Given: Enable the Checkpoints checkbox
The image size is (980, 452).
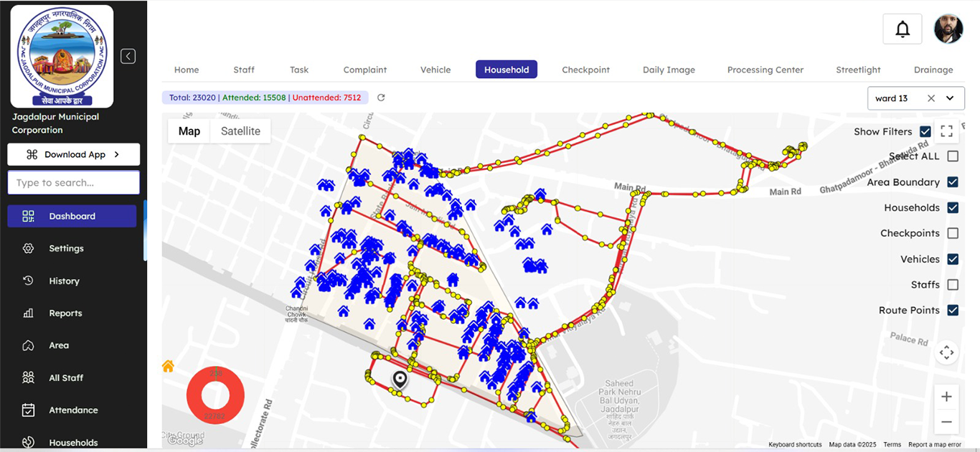Looking at the screenshot, I should click(953, 233).
